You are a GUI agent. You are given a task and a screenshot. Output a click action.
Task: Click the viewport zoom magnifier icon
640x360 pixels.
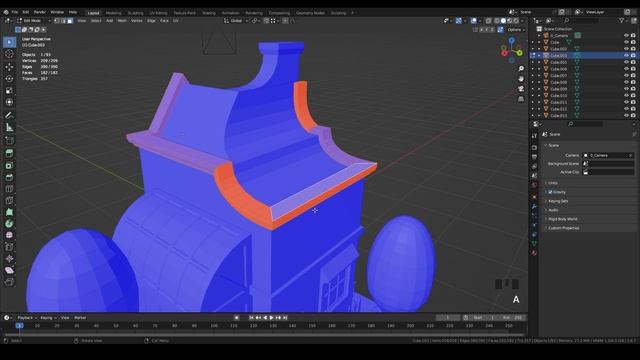pos(521,69)
